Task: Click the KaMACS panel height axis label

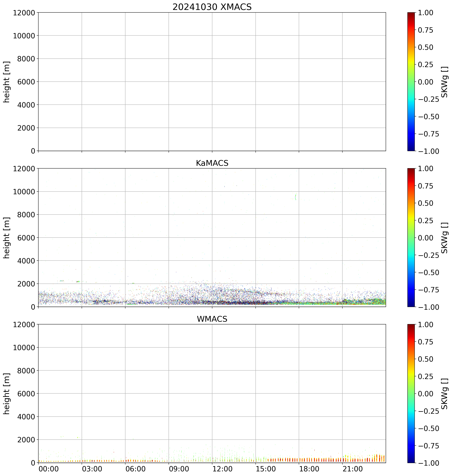Action: (7, 238)
